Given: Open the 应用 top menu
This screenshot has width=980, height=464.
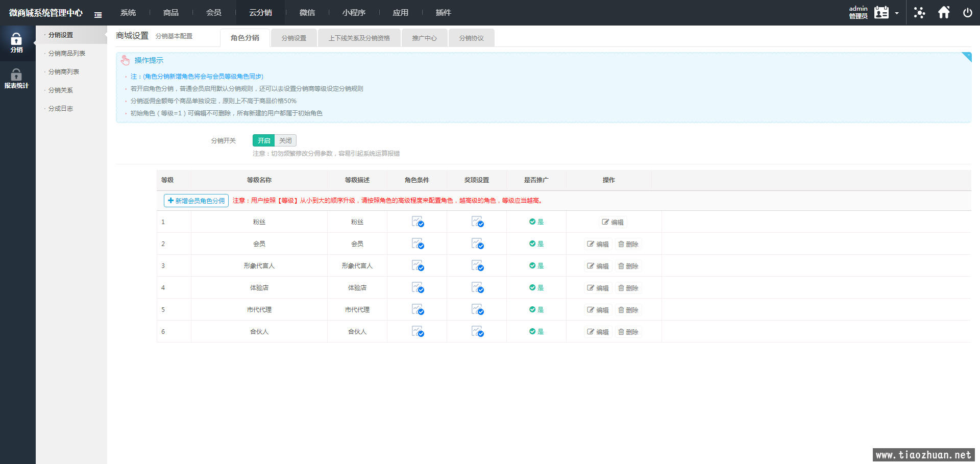Looking at the screenshot, I should [x=401, y=13].
